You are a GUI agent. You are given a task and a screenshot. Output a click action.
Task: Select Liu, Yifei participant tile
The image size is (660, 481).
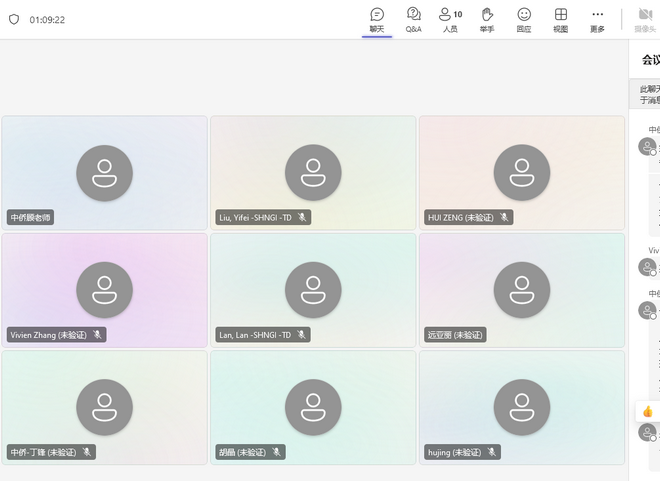click(313, 172)
